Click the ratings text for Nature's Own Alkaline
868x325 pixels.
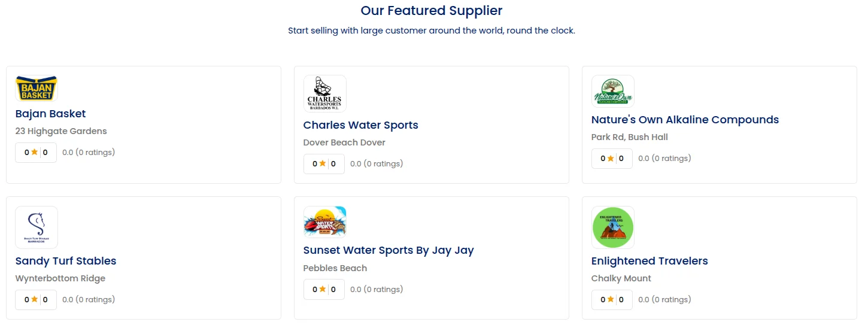click(664, 159)
